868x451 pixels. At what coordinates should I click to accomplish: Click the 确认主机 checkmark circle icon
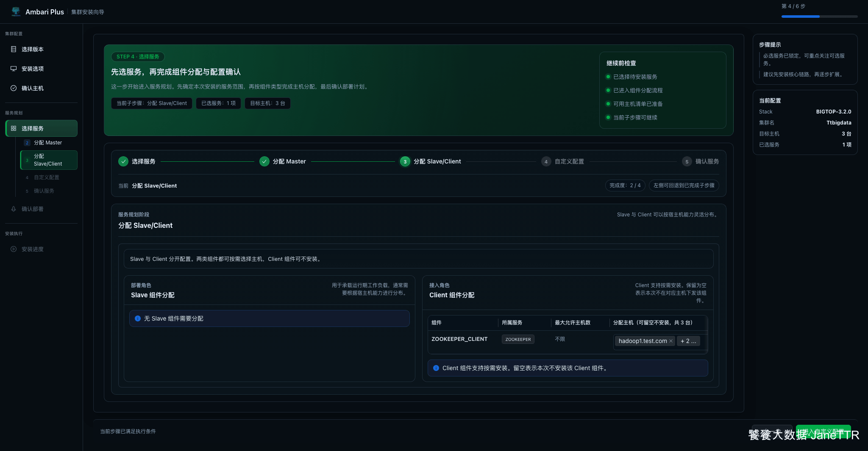14,88
